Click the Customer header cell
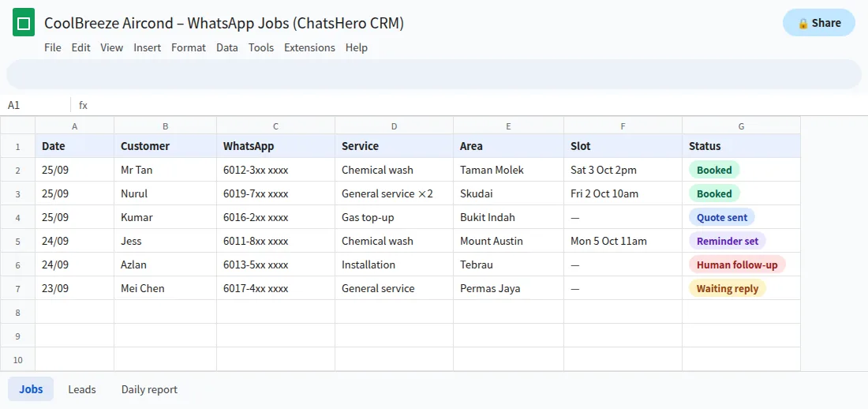 click(x=166, y=146)
